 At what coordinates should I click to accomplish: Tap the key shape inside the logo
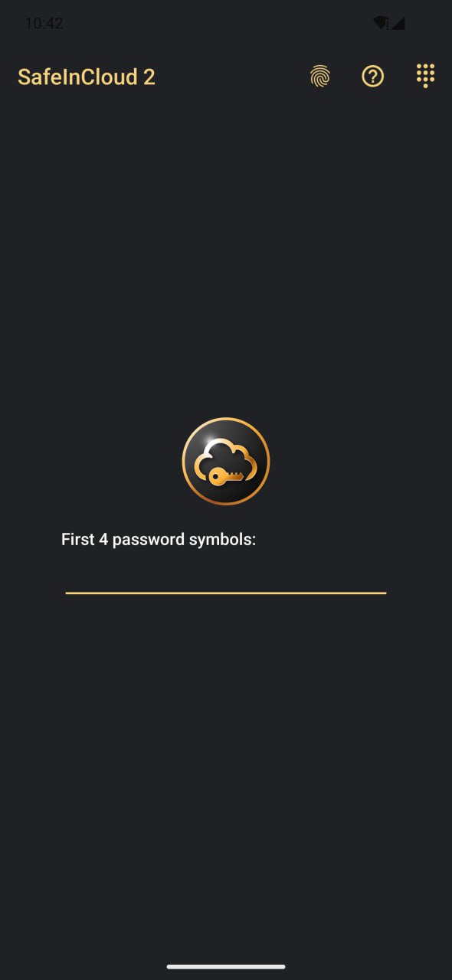point(226,476)
